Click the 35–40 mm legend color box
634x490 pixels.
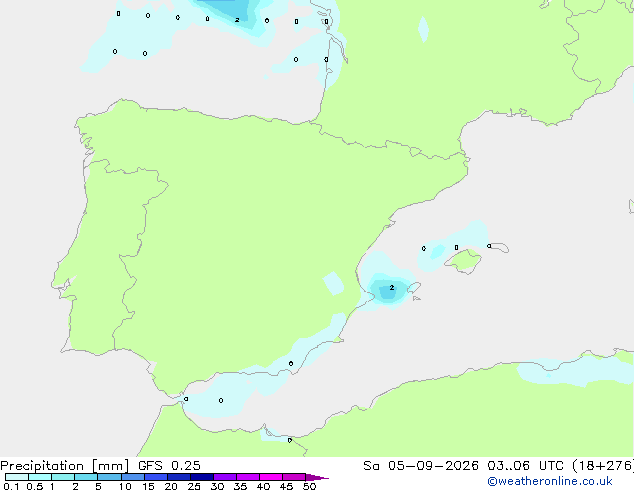click(x=247, y=477)
